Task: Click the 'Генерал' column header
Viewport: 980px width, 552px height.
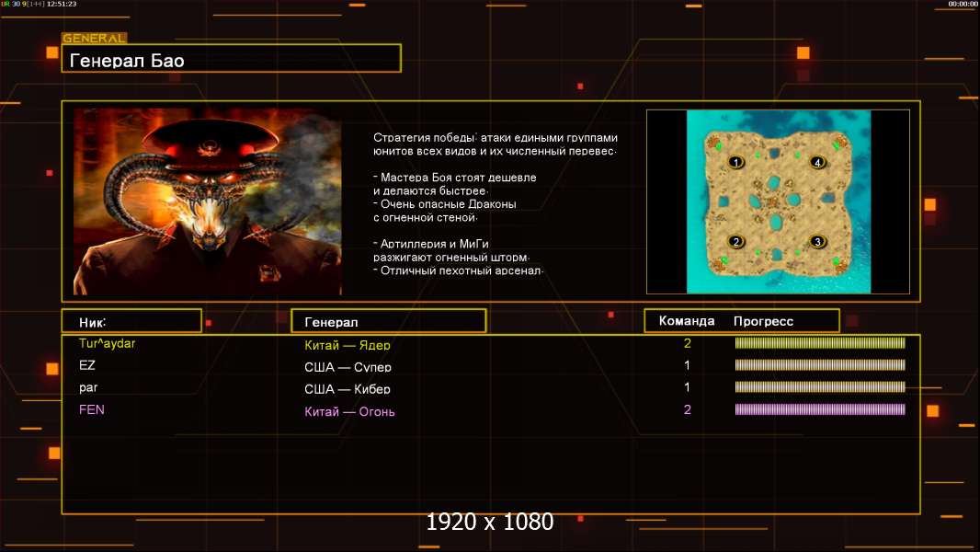Action: (x=389, y=321)
